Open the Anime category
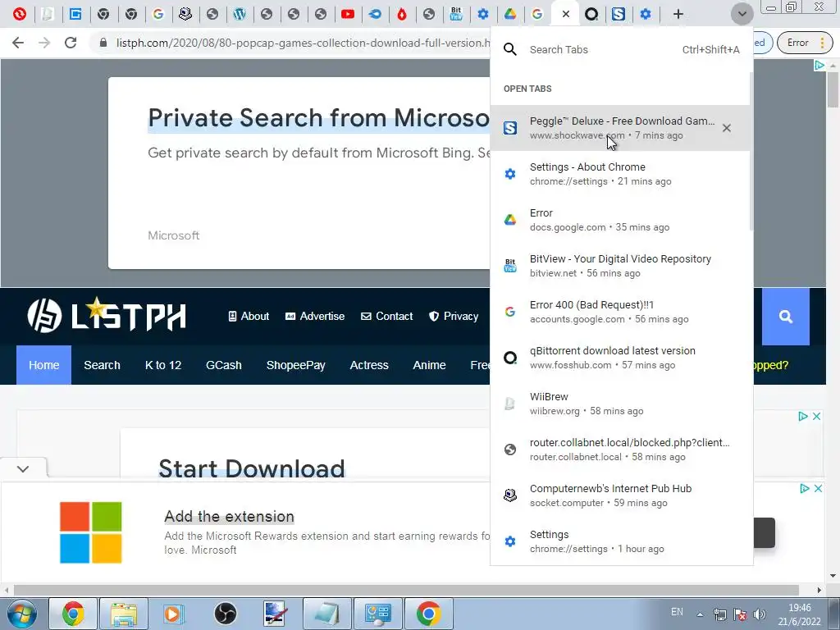Viewport: 840px width, 630px height. click(x=429, y=365)
